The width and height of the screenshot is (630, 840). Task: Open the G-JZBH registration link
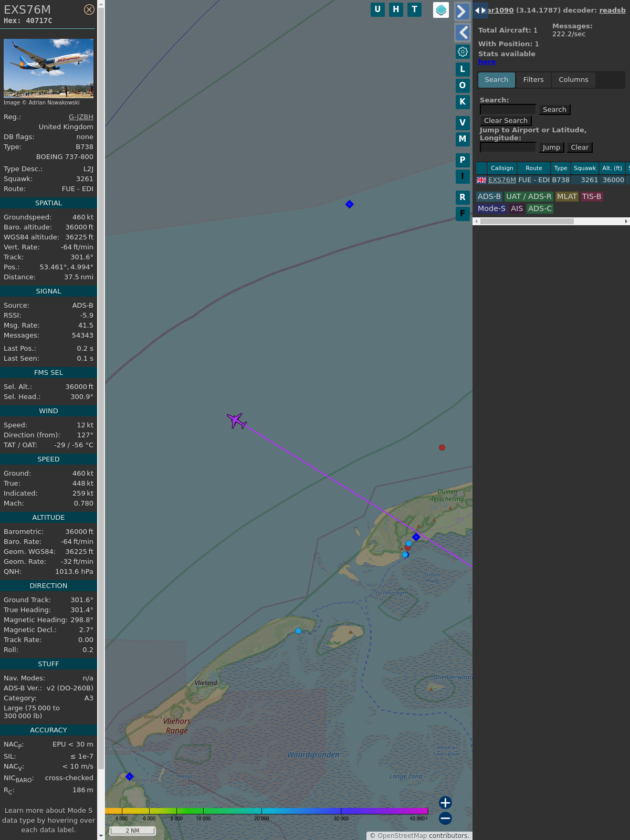click(81, 117)
